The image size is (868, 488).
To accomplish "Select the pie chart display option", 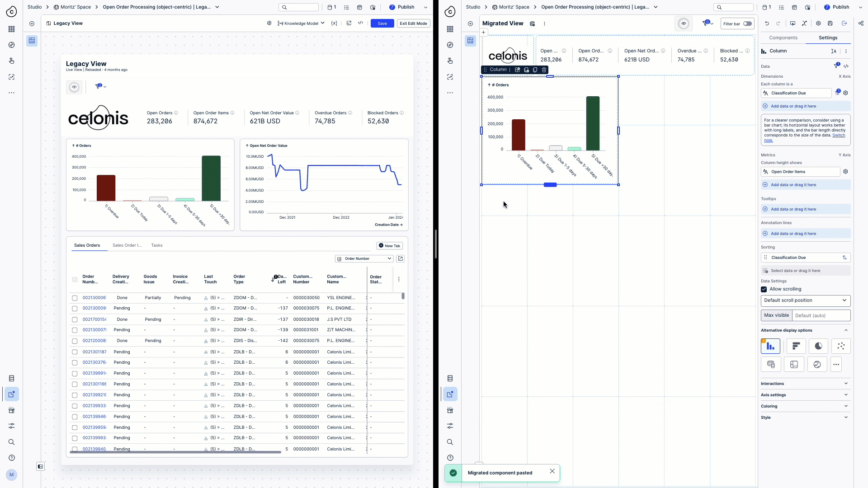I will tap(818, 346).
